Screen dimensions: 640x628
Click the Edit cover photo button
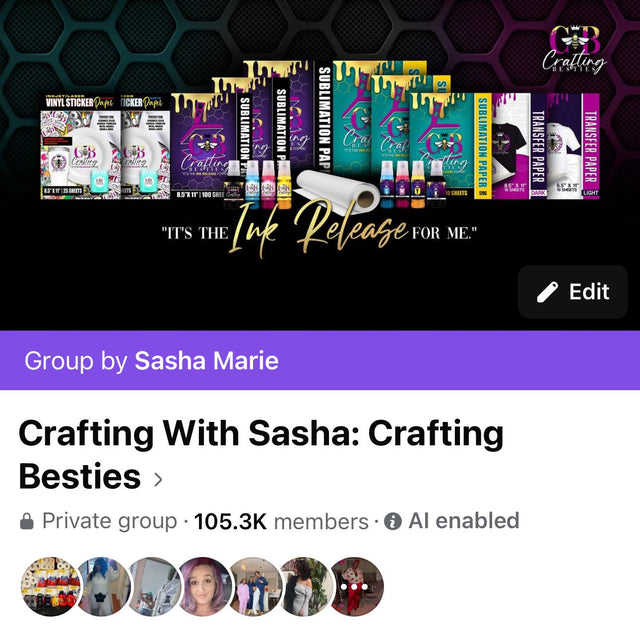(x=572, y=292)
